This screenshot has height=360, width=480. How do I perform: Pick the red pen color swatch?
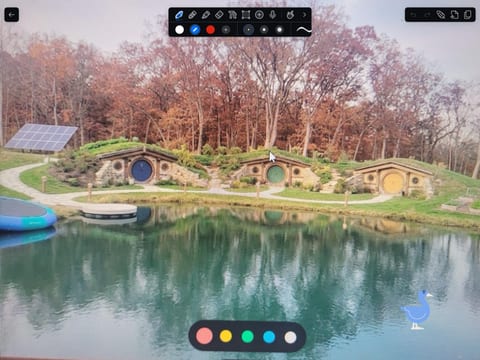(210, 30)
